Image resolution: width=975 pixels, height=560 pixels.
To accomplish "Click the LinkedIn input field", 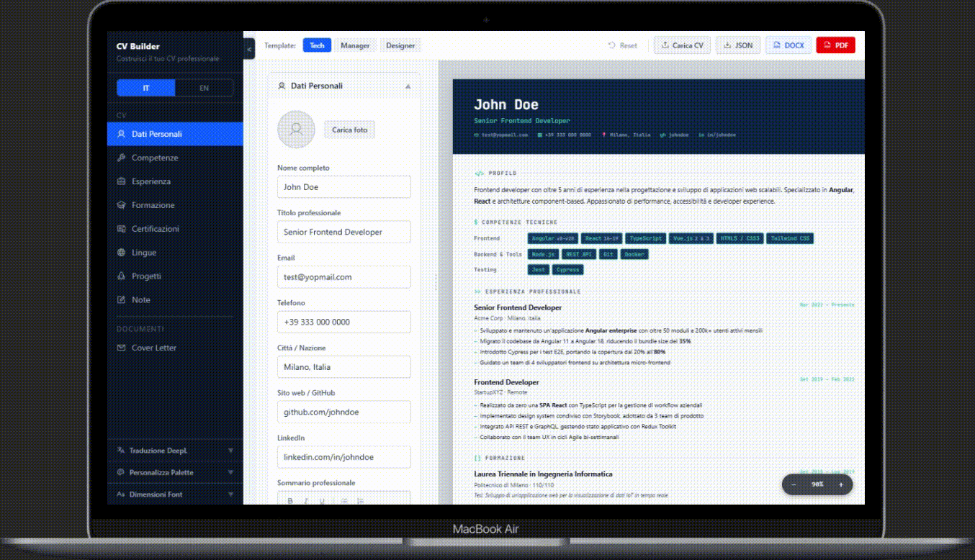I will [344, 457].
